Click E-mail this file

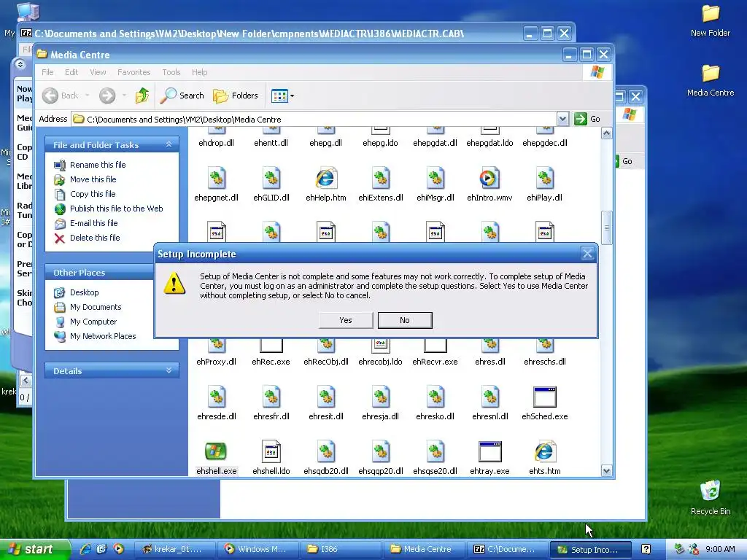click(93, 223)
